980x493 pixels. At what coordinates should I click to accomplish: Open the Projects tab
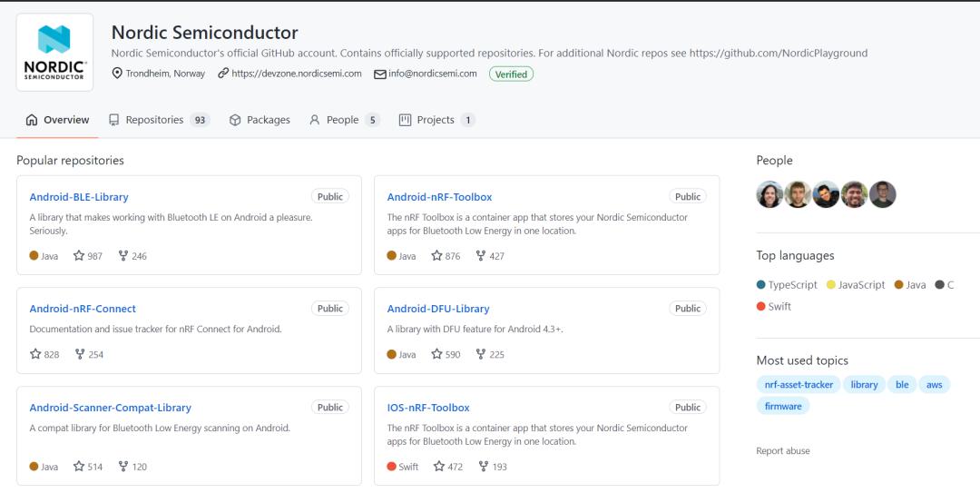pyautogui.click(x=436, y=120)
